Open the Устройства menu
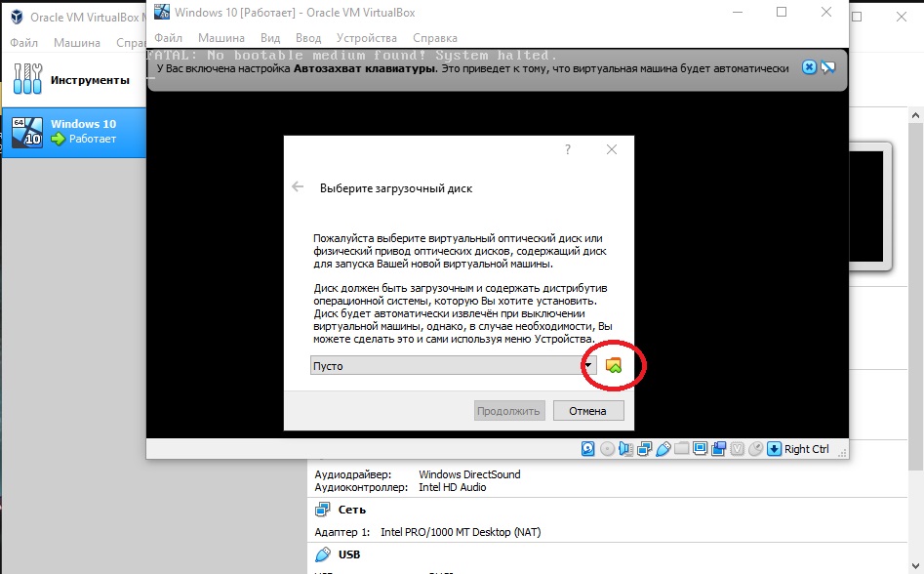 pos(367,38)
